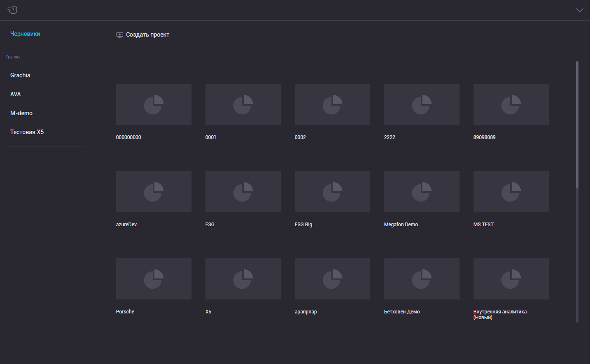Open Тестовая X5 group
This screenshot has width=590, height=364.
27,132
